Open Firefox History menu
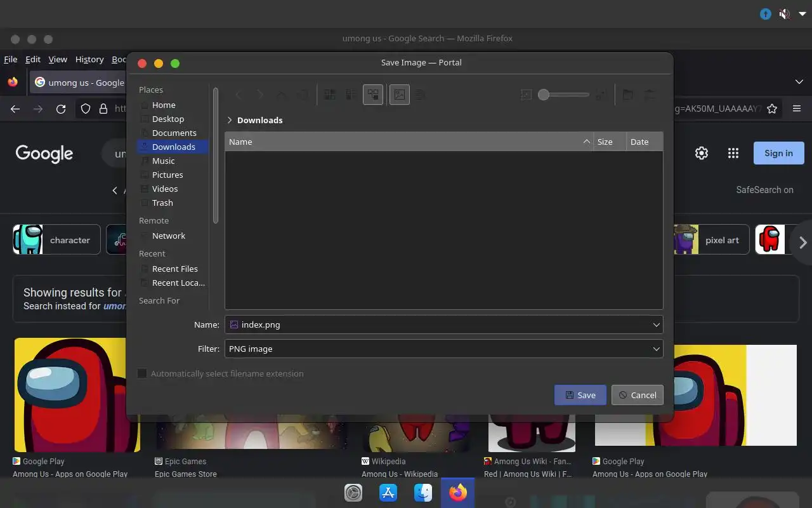812x508 pixels. click(89, 59)
